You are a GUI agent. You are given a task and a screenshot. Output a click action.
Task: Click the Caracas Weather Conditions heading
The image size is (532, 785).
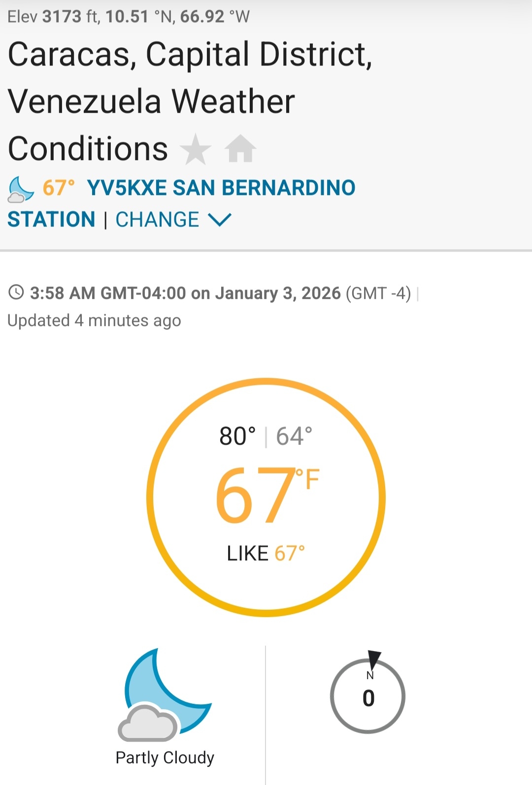(x=190, y=101)
